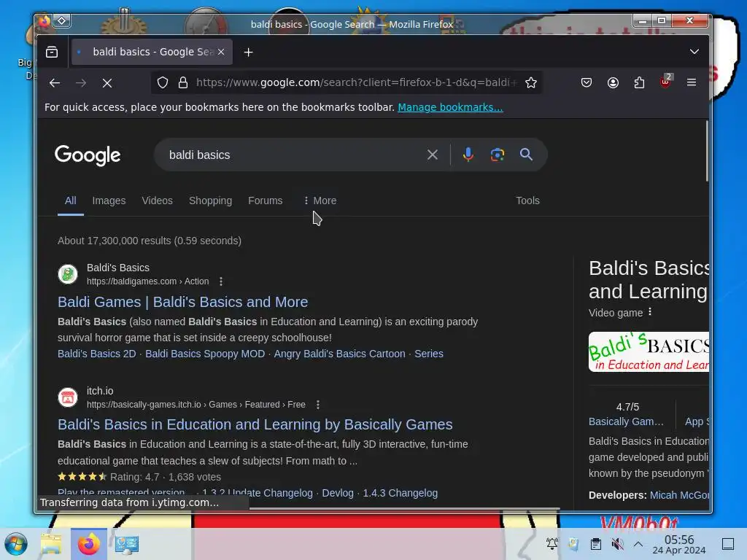
Task: Open notifications bell in tray
Action: (x=551, y=544)
